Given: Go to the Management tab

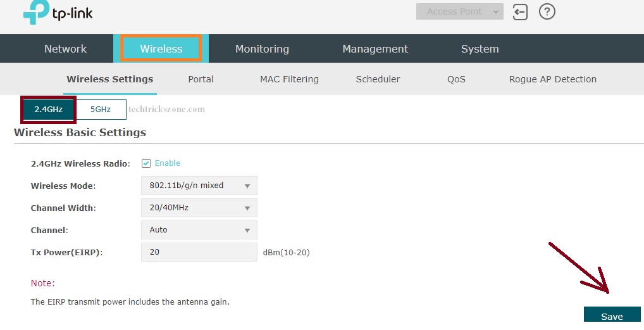Looking at the screenshot, I should pos(375,49).
